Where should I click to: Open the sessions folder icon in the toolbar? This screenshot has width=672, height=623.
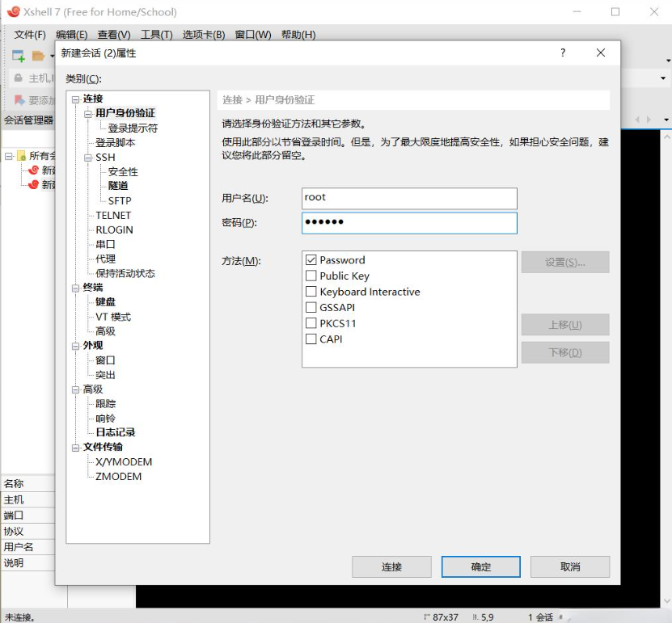(x=38, y=55)
